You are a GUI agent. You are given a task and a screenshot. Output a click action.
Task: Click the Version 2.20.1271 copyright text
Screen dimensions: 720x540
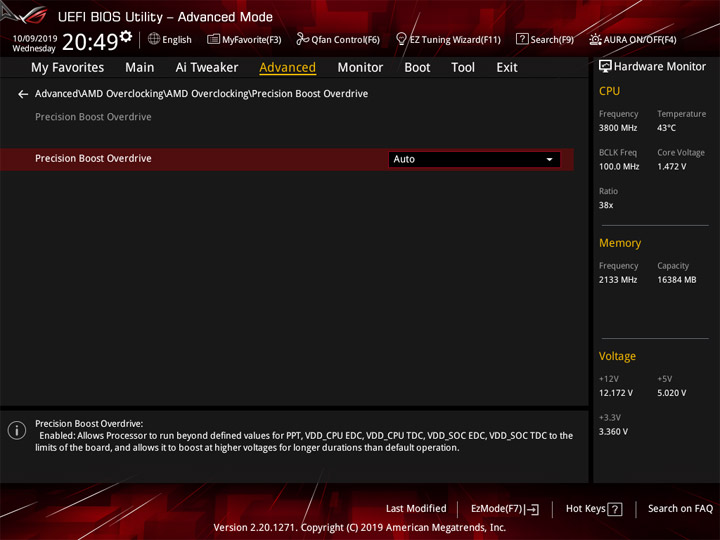(360, 527)
